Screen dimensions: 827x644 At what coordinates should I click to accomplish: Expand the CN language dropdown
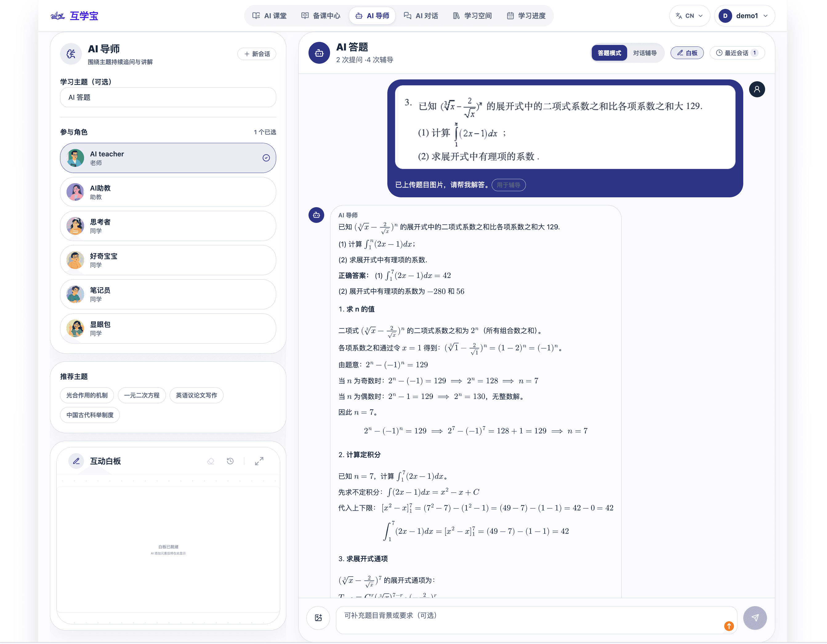click(689, 16)
